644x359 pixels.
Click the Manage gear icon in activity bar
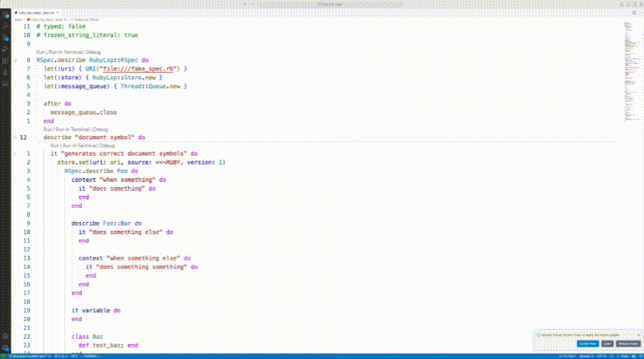pos(5,346)
